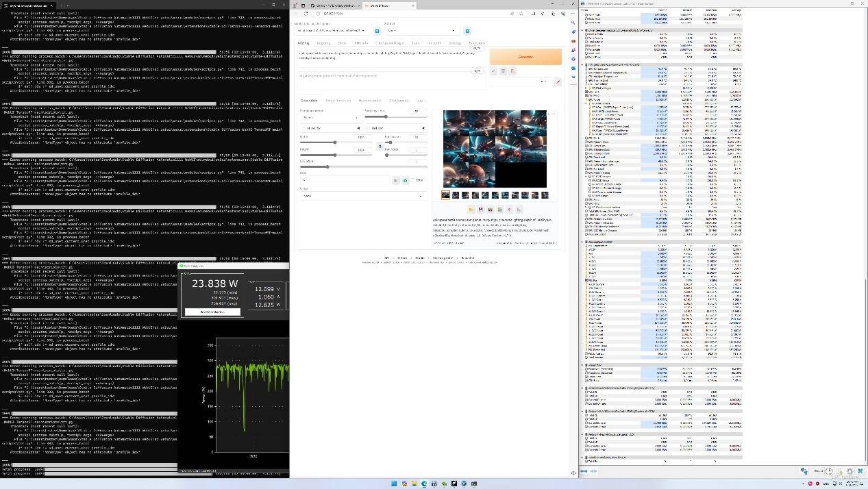
Task: Click the orange Generate button
Action: (x=525, y=57)
